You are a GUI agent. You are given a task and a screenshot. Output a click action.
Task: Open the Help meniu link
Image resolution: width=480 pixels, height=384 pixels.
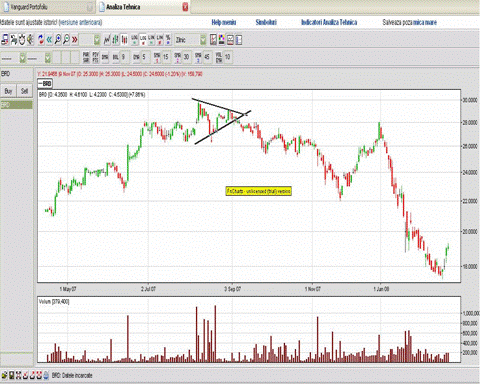click(224, 22)
